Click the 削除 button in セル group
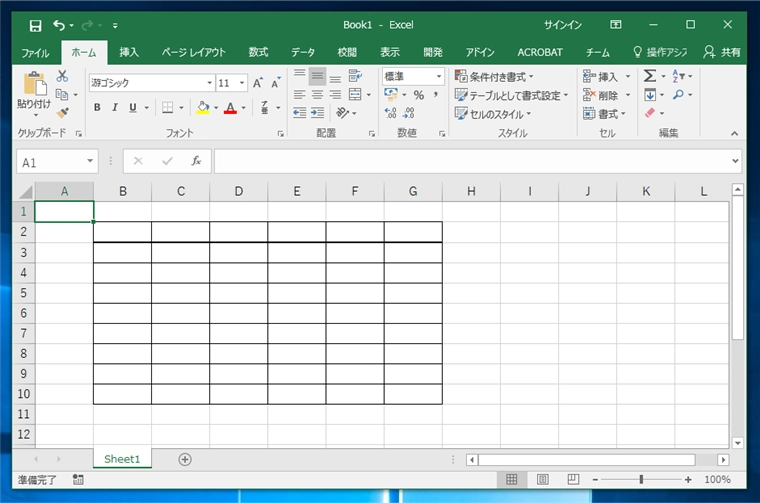Viewport: 760px width, 503px height. pyautogui.click(x=606, y=95)
